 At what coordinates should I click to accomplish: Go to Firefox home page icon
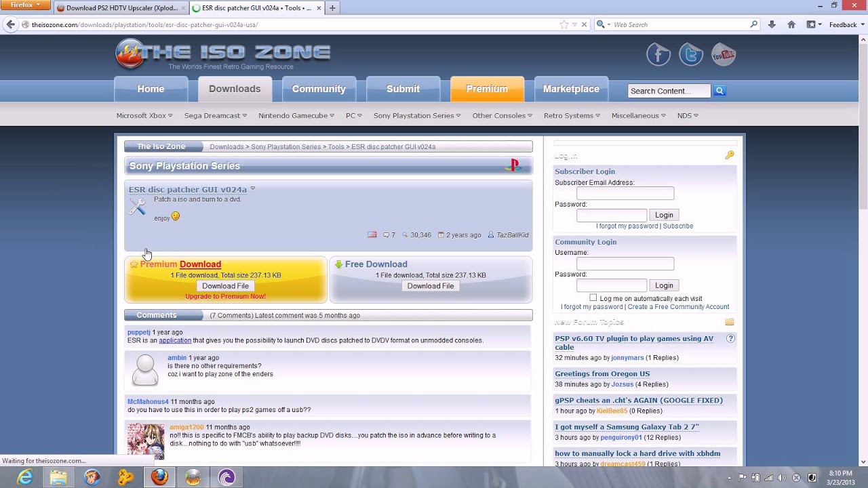tap(791, 24)
